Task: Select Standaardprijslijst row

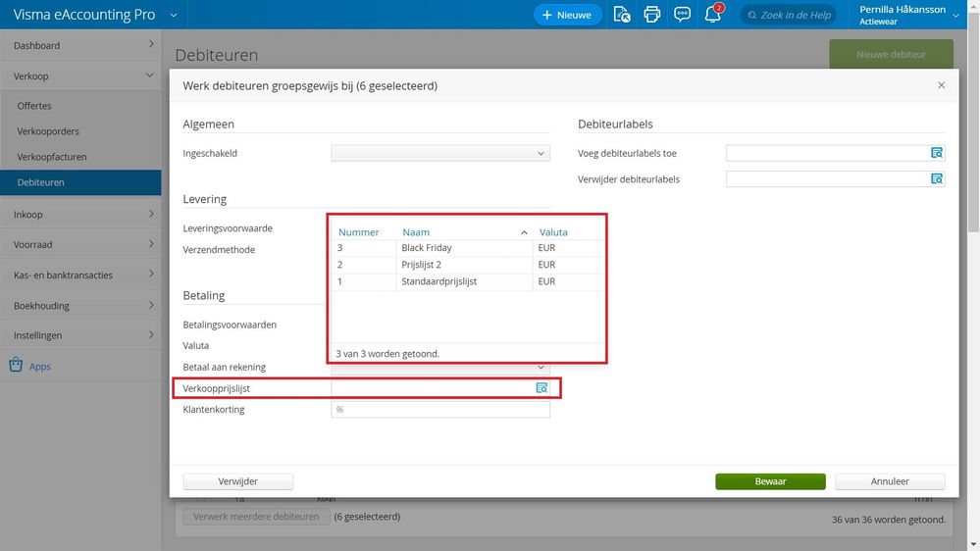Action: [468, 281]
